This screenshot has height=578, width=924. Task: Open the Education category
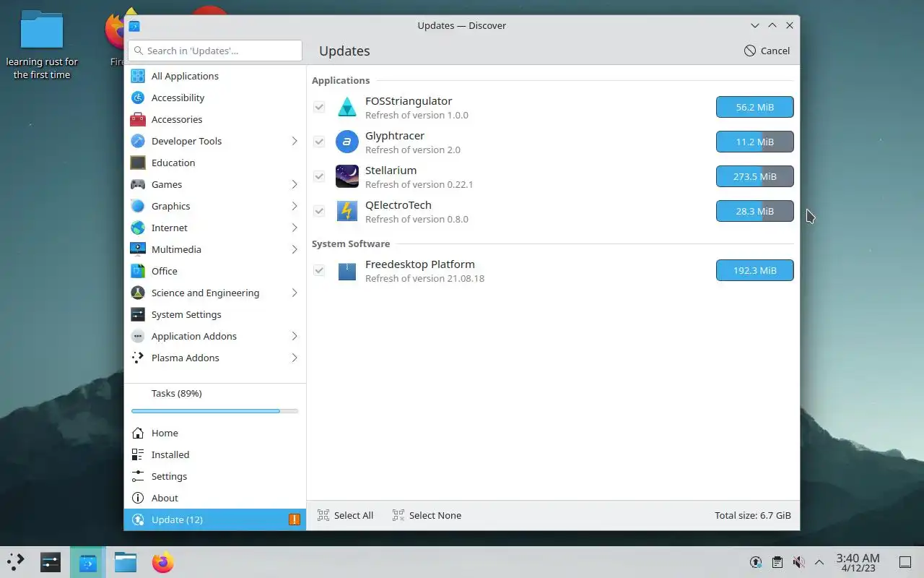pos(215,163)
